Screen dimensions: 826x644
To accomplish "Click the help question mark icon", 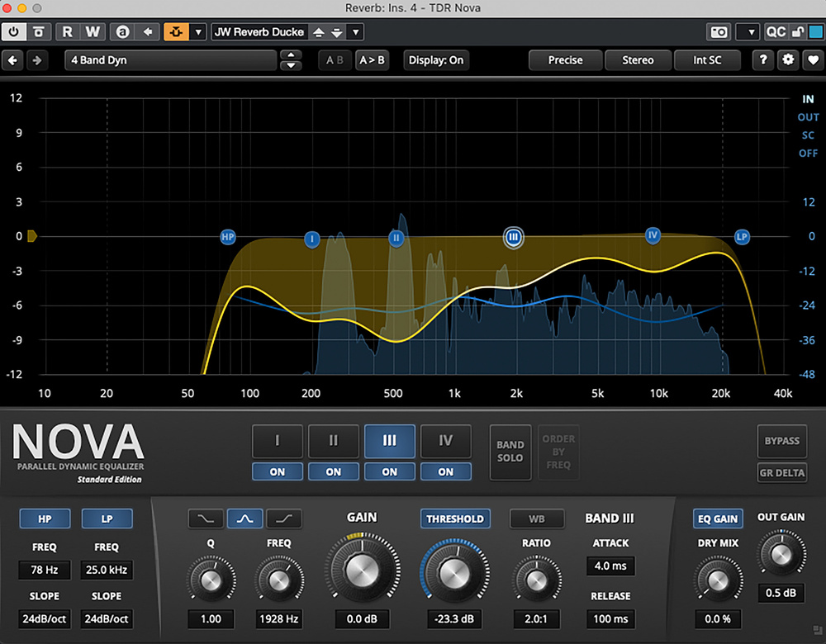I will [x=763, y=60].
